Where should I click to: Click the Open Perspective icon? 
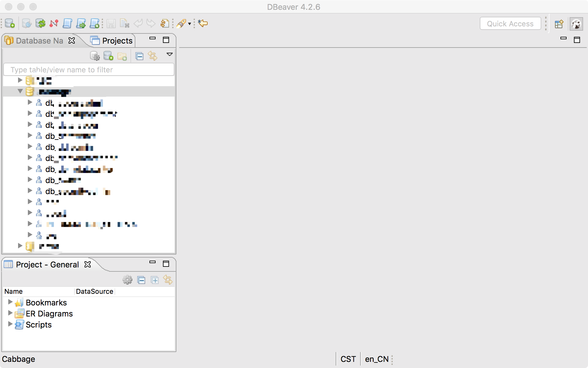[559, 24]
